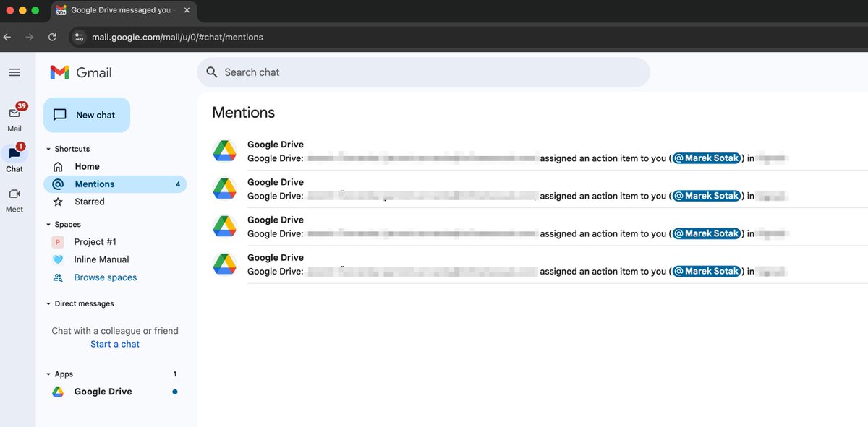Click the Project #1 space avatar icon
868x427 pixels.
(58, 242)
